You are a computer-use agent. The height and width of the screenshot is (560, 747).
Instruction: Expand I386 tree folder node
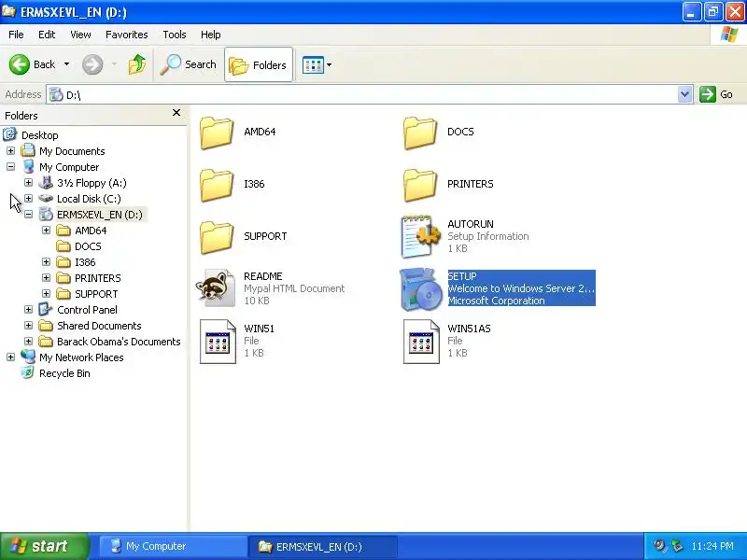[x=46, y=262]
